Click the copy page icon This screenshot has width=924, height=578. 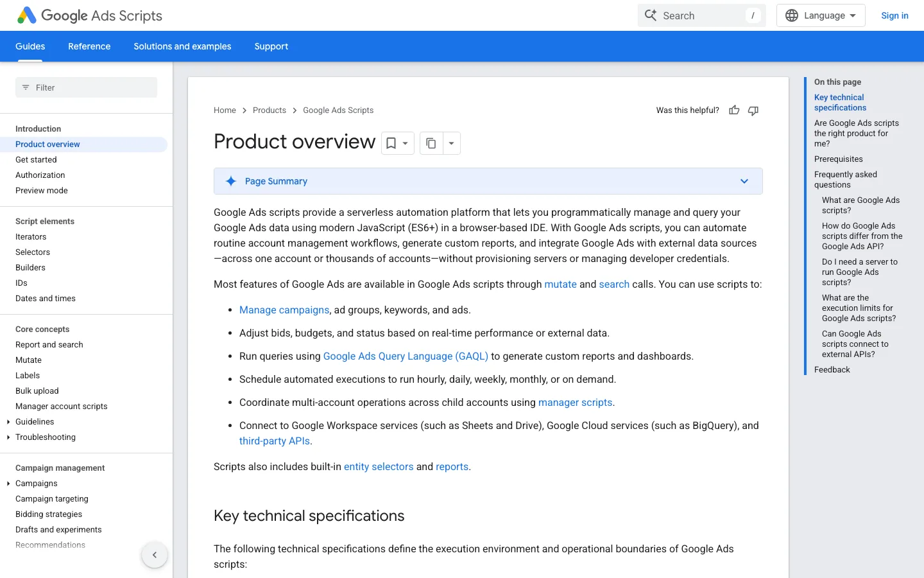(431, 143)
